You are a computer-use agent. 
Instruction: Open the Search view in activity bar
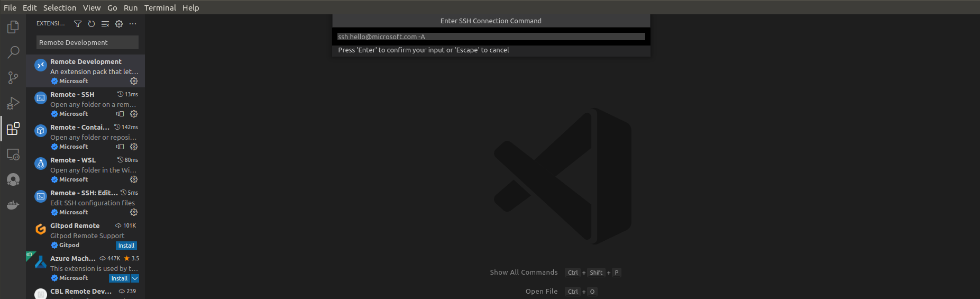pos(13,52)
